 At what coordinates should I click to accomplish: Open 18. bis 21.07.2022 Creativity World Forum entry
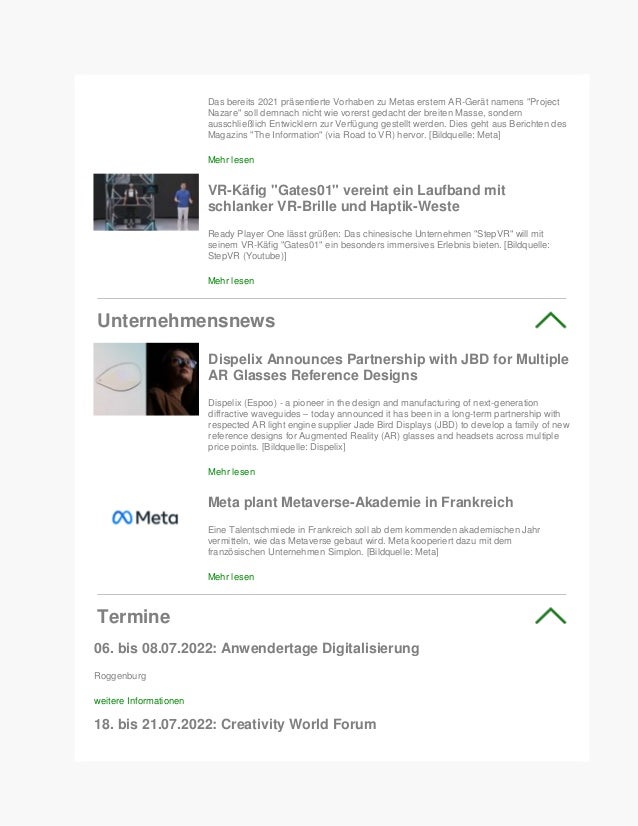(235, 724)
